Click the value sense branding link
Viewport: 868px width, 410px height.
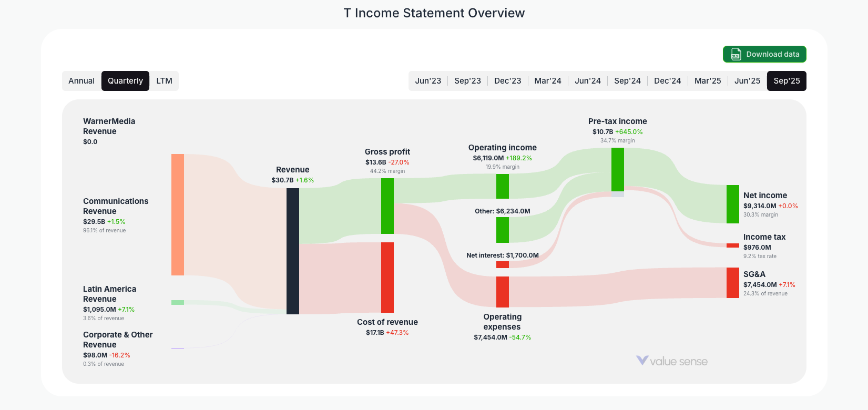tap(673, 361)
